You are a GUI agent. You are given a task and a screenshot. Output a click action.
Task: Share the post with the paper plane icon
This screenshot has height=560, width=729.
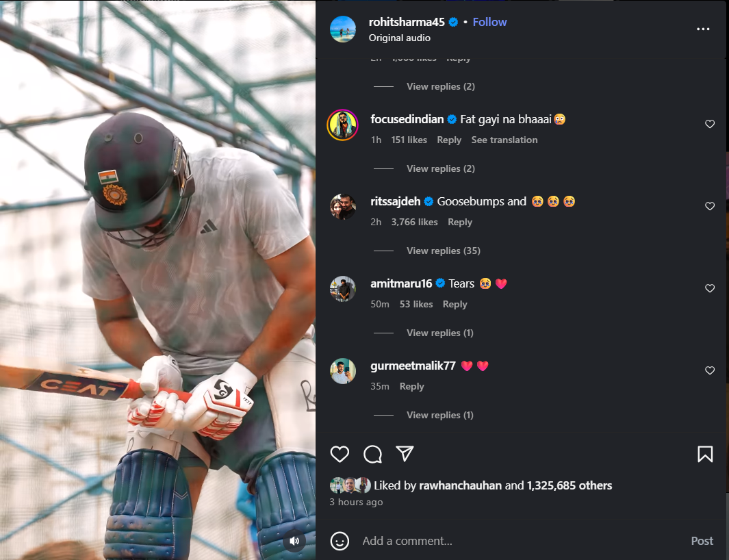[x=405, y=454]
